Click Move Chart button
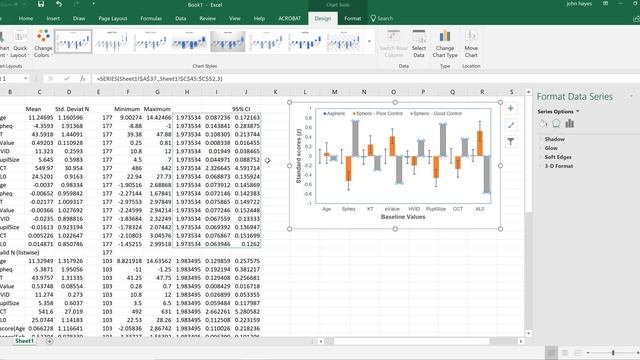The height and width of the screenshot is (360, 640). 471,43
